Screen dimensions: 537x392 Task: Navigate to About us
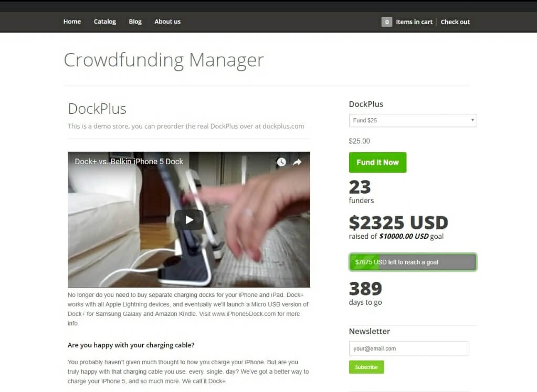[x=167, y=22]
